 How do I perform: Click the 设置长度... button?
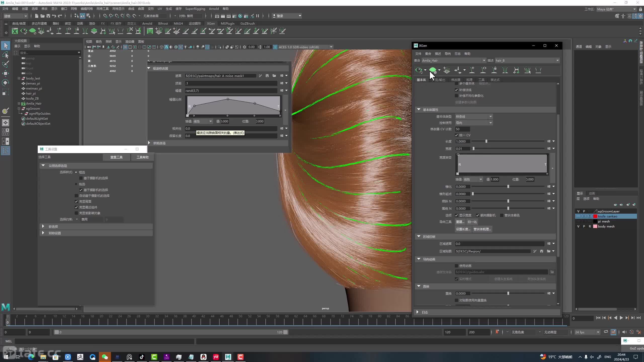pyautogui.click(x=463, y=229)
